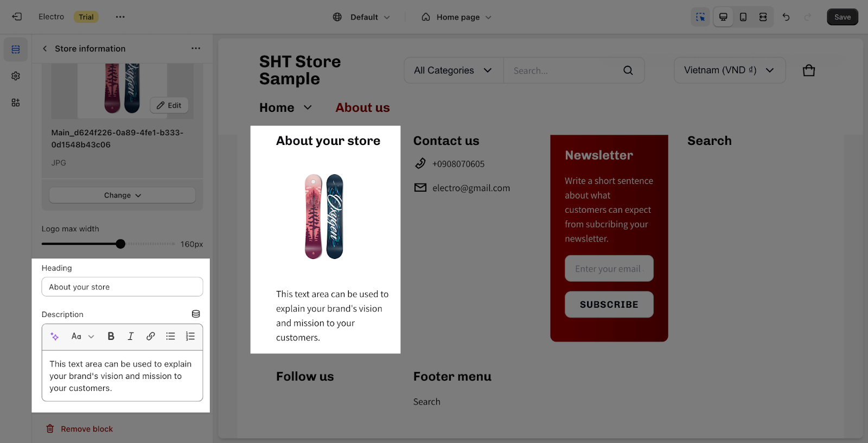Open the Sections panel in left sidebar
The width and height of the screenshot is (868, 443).
pos(16,49)
